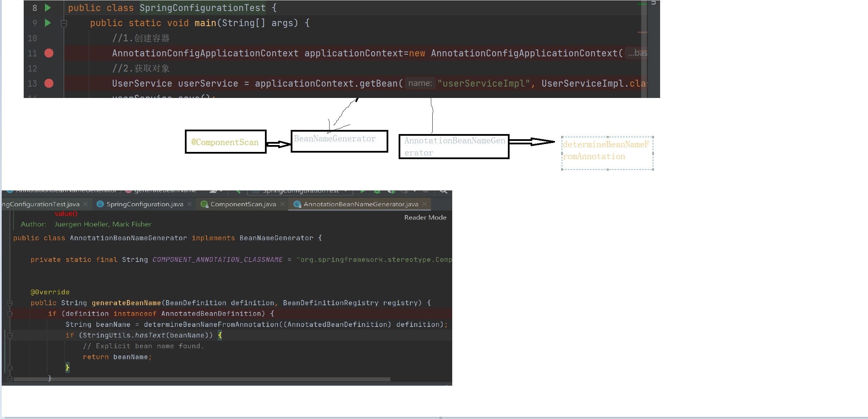
Task: Click the '// Explicit bean name found.' comment
Action: (x=143, y=346)
